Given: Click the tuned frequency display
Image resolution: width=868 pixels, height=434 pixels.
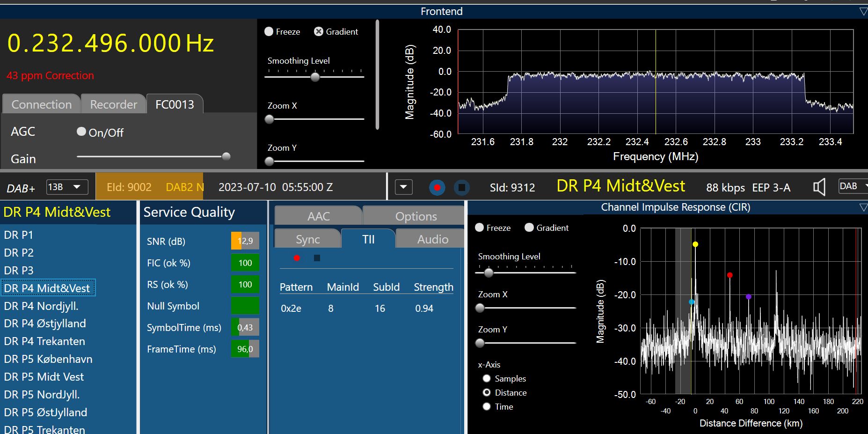Looking at the screenshot, I should click(110, 43).
